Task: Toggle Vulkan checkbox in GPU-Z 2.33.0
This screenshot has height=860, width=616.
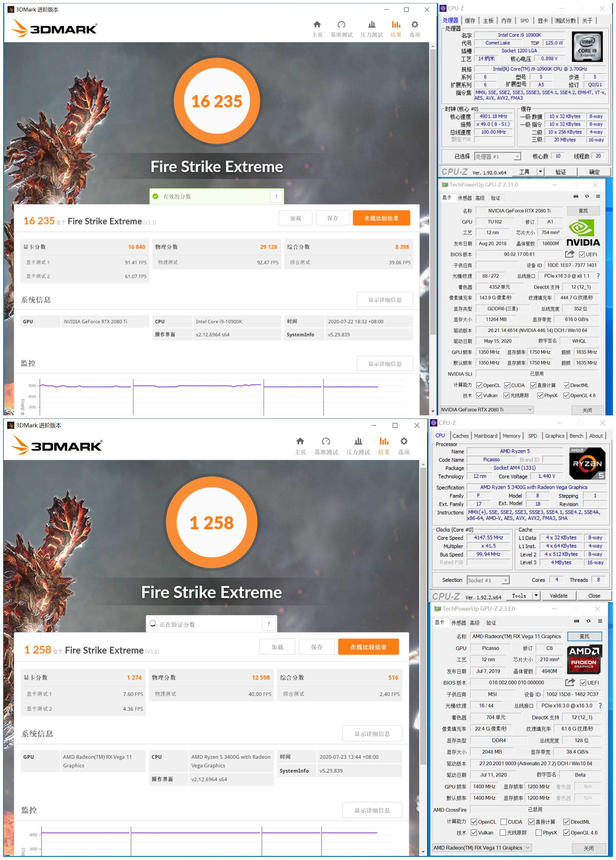Action: tap(474, 833)
